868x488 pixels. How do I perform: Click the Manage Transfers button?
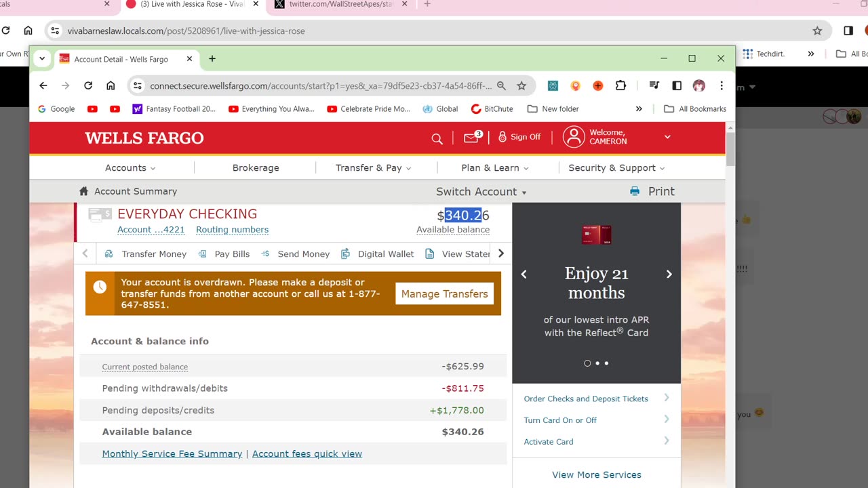pyautogui.click(x=444, y=293)
